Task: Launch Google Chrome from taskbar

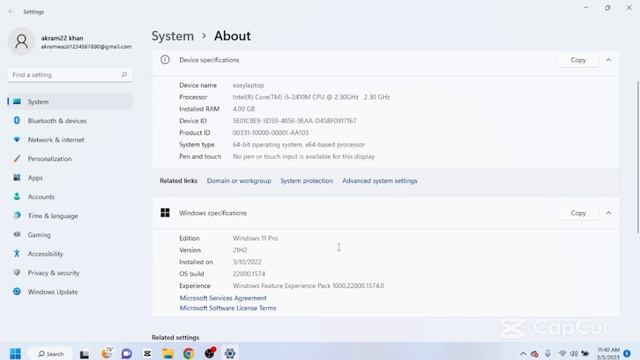Action: 189,353
